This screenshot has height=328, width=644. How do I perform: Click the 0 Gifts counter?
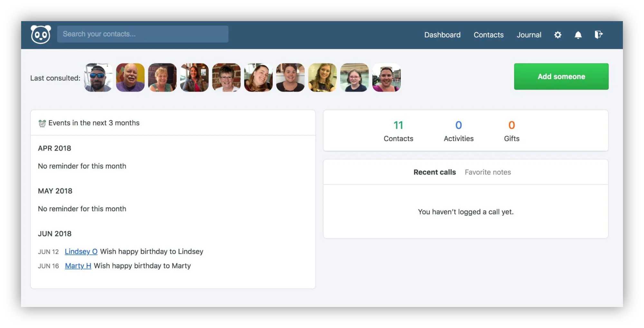coord(512,131)
